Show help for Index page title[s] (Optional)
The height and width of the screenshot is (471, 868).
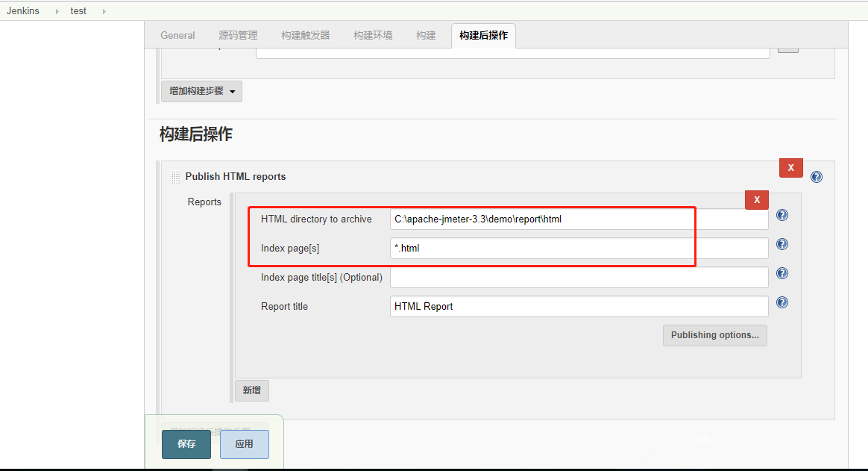781,273
